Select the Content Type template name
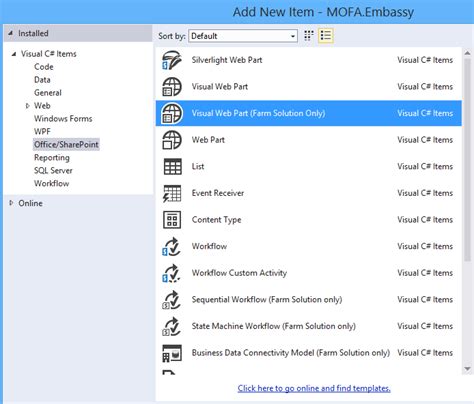The height and width of the screenshot is (404, 474). (216, 220)
